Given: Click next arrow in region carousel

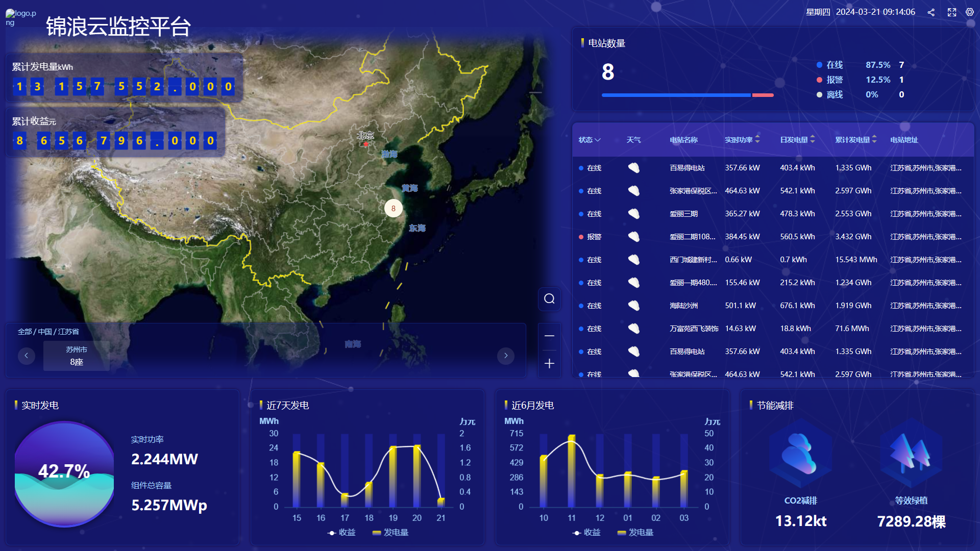Looking at the screenshot, I should 506,356.
